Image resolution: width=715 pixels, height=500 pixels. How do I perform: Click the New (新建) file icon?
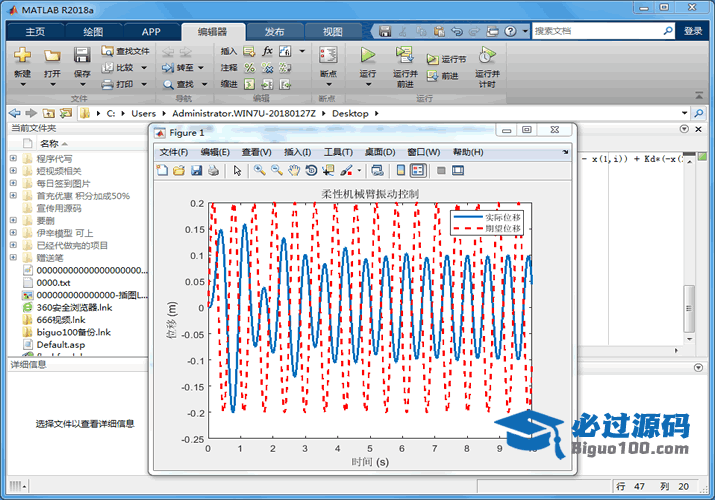tap(22, 56)
